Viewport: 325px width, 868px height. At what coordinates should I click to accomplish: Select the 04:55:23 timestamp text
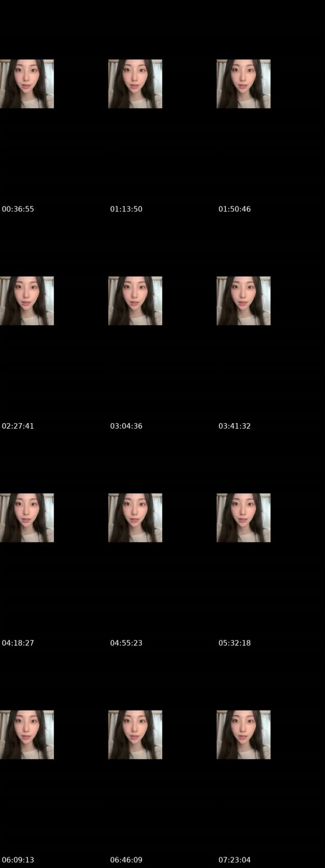126,643
